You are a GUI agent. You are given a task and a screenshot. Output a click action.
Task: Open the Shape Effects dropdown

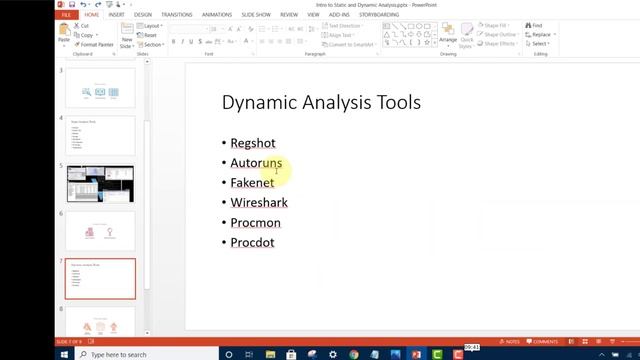498,43
